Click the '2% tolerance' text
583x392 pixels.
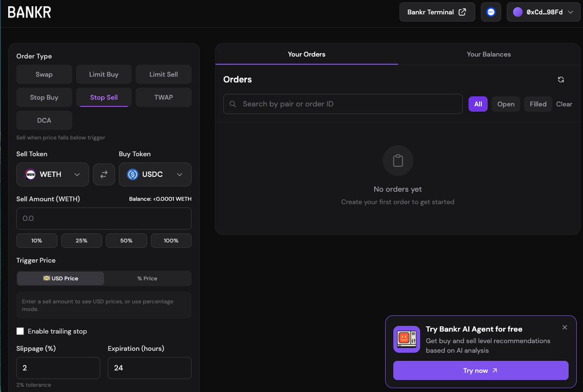pyautogui.click(x=34, y=385)
